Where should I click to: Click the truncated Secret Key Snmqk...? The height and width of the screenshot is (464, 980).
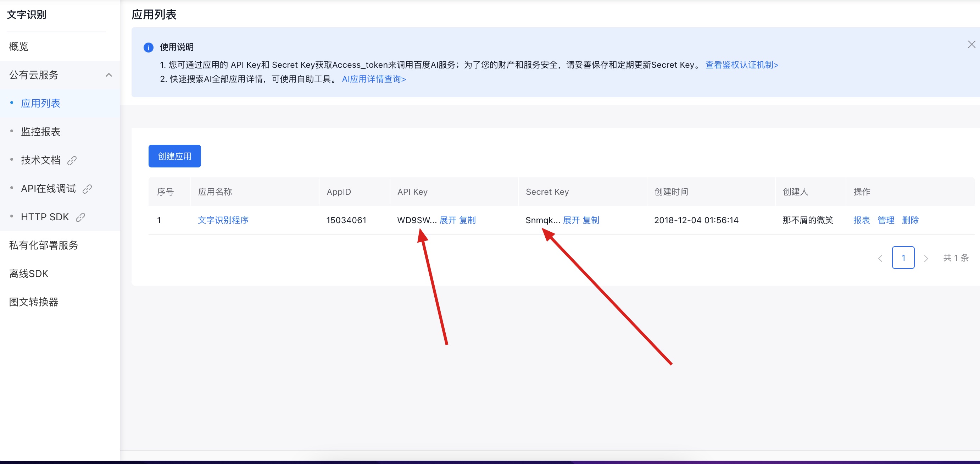point(542,220)
